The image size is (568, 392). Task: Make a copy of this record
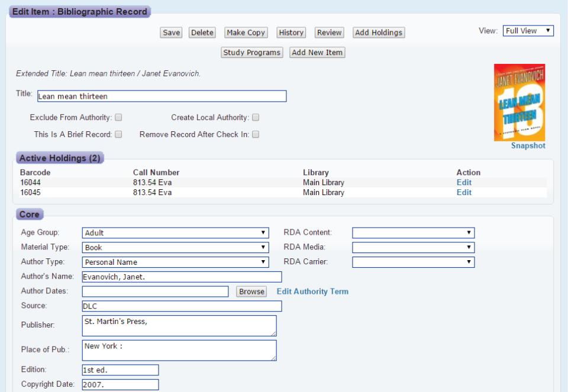pyautogui.click(x=246, y=33)
